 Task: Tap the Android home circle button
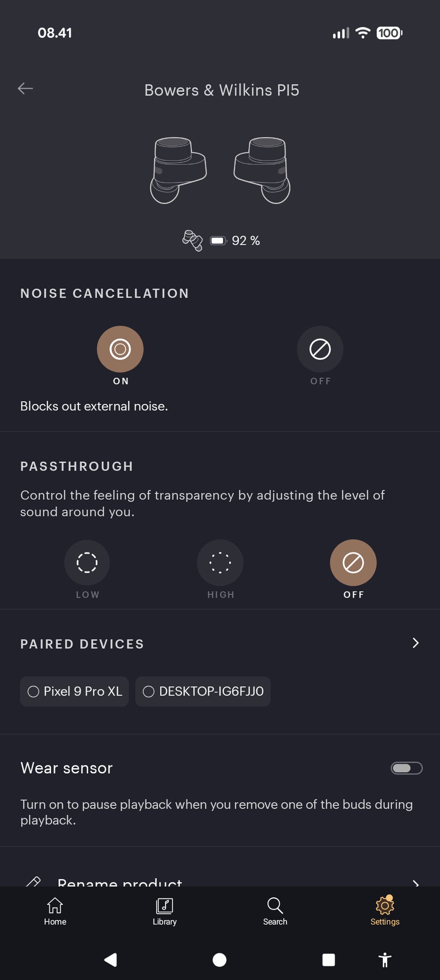click(220, 960)
